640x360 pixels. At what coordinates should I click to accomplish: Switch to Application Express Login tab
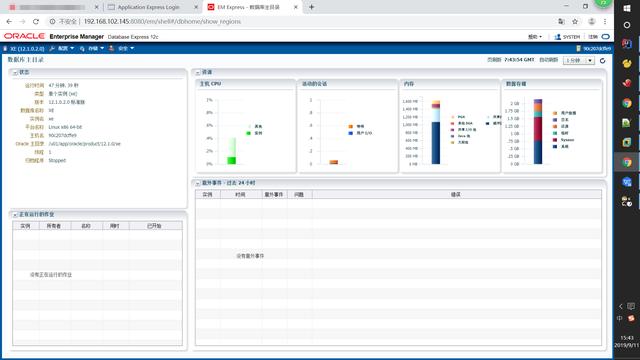[x=148, y=7]
